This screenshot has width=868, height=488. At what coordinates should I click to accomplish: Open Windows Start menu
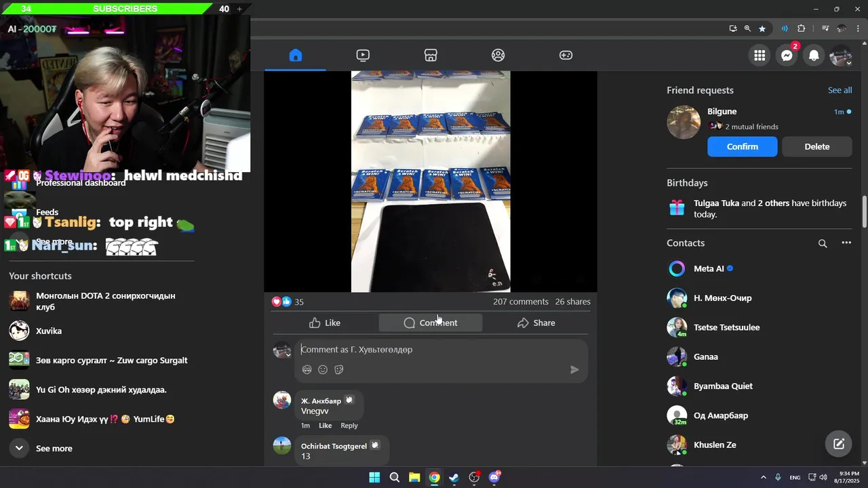point(374,478)
